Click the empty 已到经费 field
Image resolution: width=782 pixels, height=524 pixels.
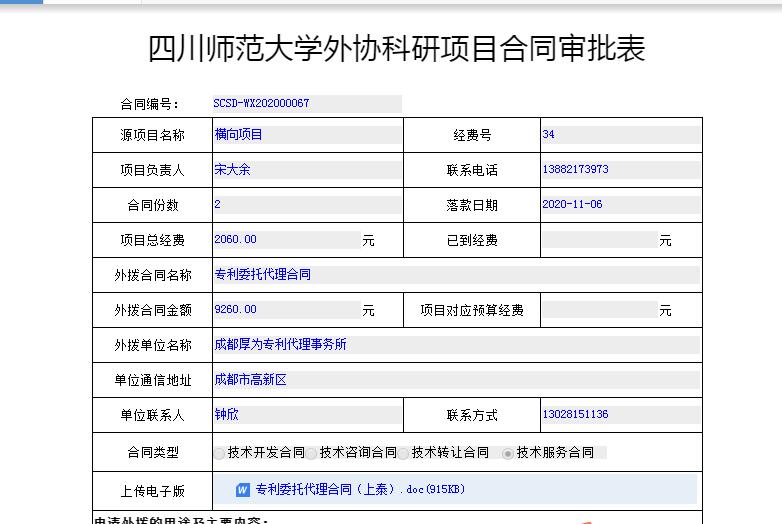click(x=599, y=240)
